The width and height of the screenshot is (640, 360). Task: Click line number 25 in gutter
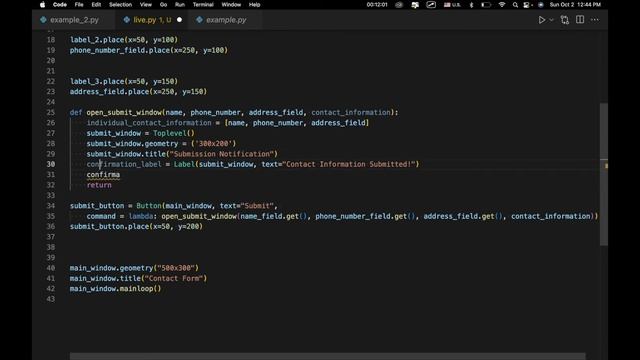click(x=51, y=112)
